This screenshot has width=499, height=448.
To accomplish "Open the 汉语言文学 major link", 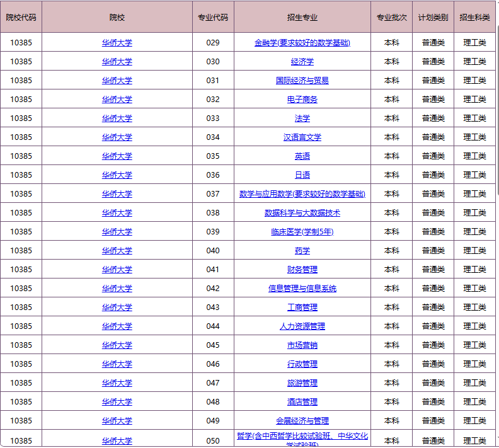I will point(302,137).
